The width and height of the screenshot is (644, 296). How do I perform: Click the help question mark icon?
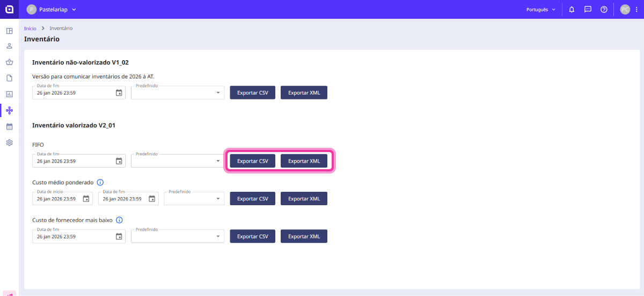[604, 10]
